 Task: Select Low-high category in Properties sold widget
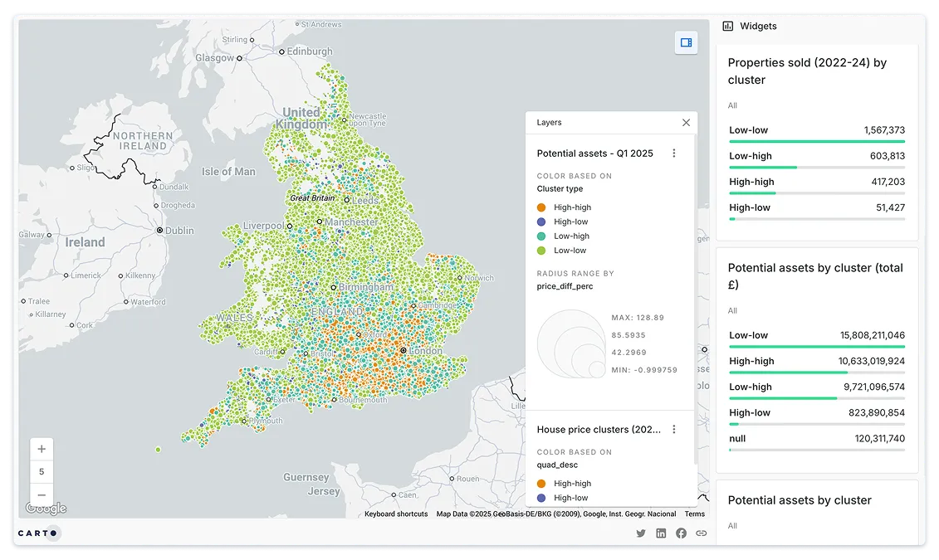816,157
